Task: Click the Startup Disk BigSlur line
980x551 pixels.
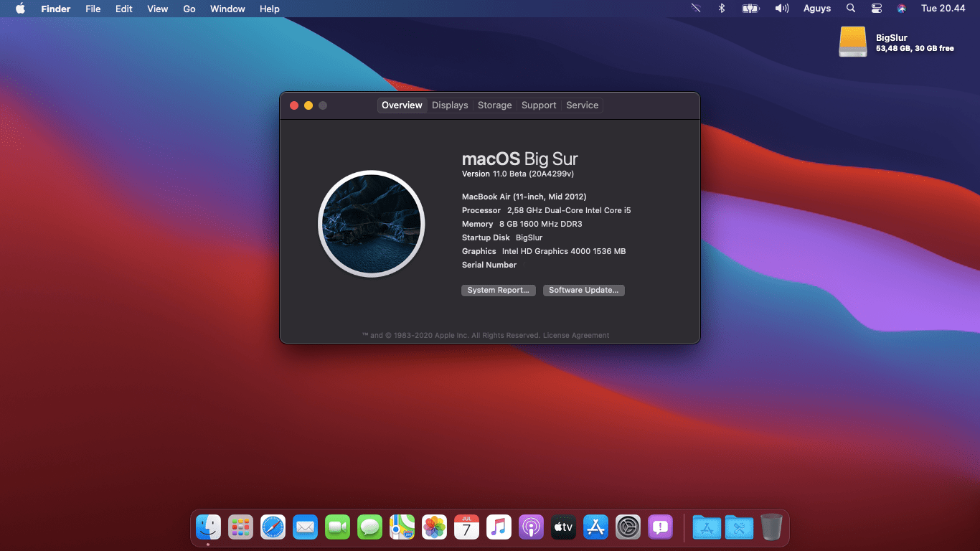Action: pyautogui.click(x=502, y=237)
